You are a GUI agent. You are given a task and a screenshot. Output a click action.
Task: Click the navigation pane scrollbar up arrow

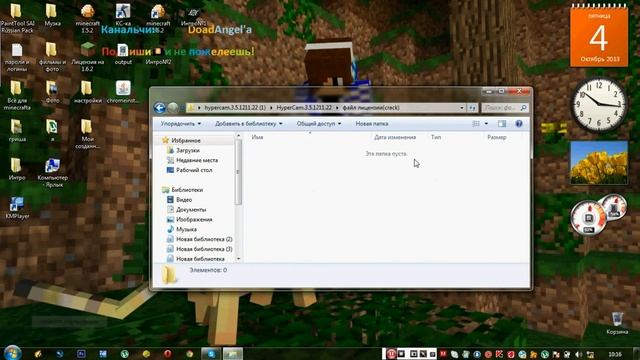click(239, 136)
